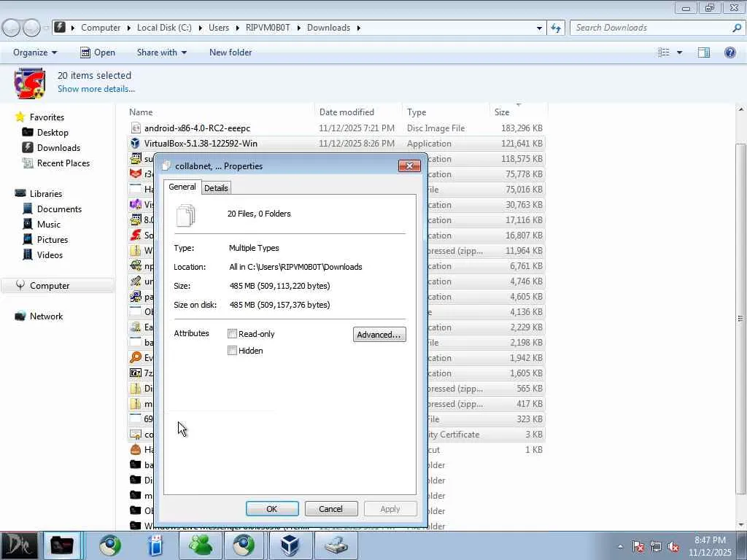Click the taskbar clock showing 8:47 PM

pyautogui.click(x=709, y=546)
